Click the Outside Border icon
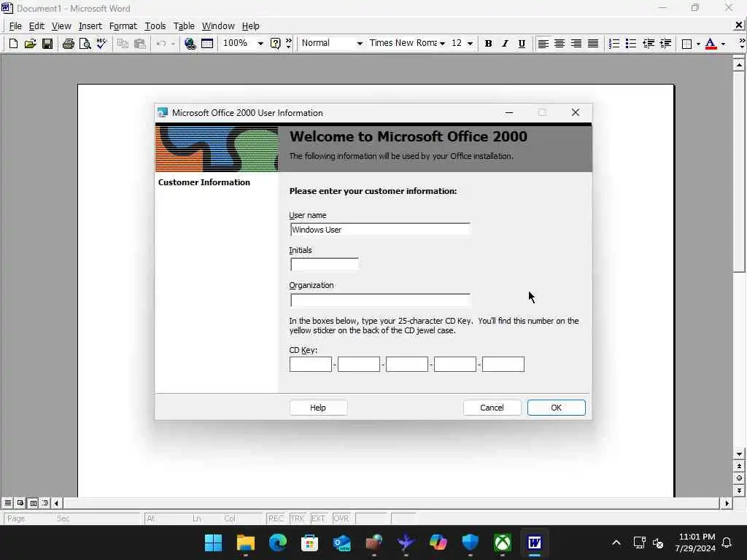 686,44
